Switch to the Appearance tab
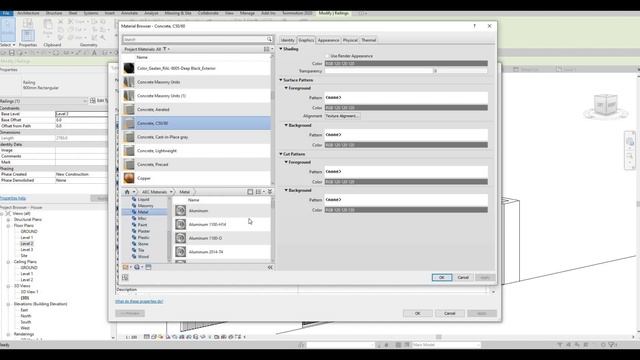Screen dimensions: 640x360 pyautogui.click(x=328, y=40)
